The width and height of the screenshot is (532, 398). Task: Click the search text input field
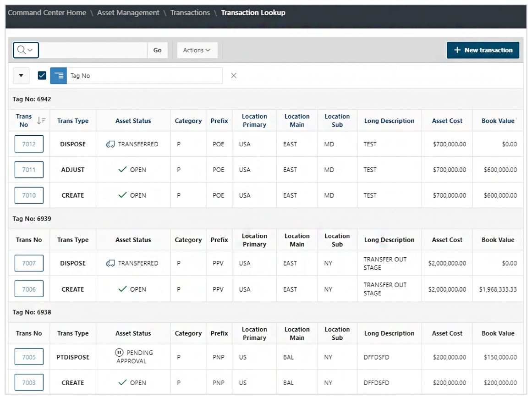pyautogui.click(x=93, y=50)
